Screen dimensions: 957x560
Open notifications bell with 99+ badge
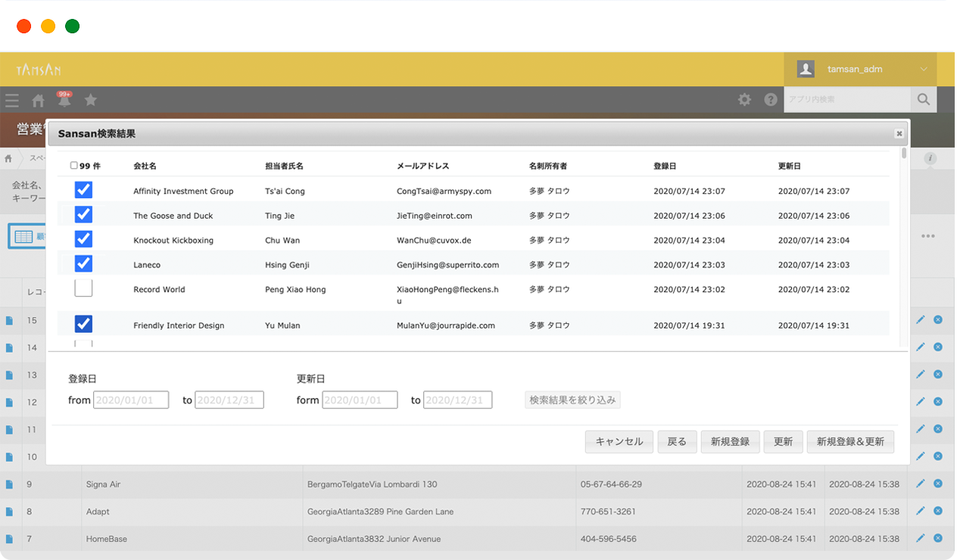(64, 100)
